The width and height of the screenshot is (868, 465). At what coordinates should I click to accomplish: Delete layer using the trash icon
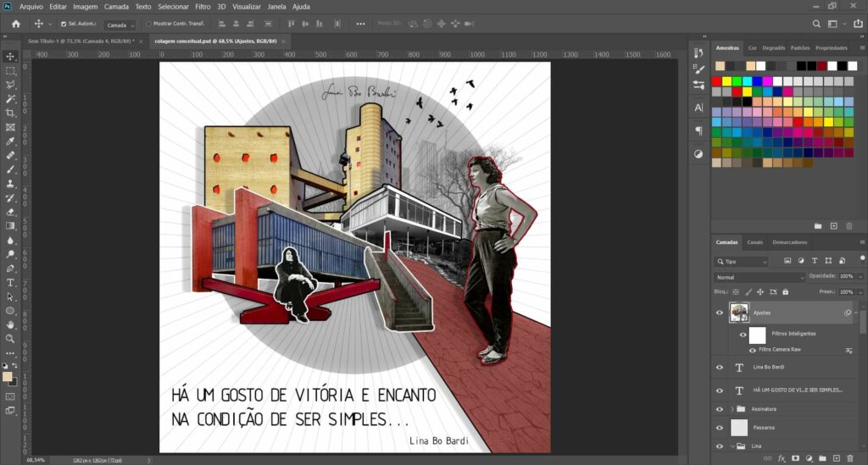(x=850, y=458)
